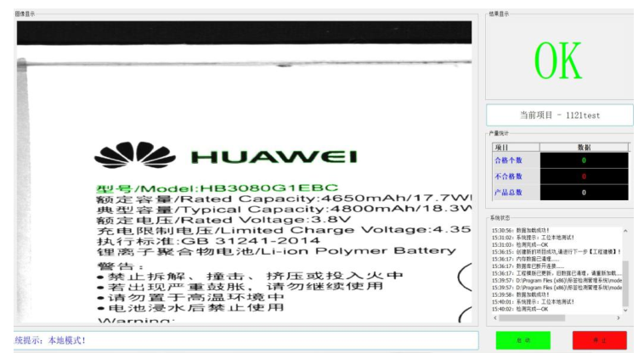Click the 不合格数 row label
The height and width of the screenshot is (364, 644).
(508, 176)
